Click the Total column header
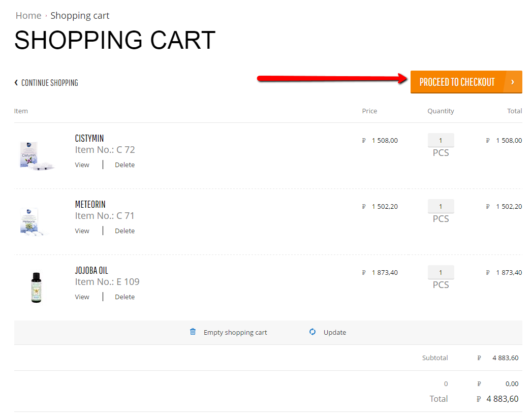This screenshot has height=415, width=532. [x=515, y=111]
